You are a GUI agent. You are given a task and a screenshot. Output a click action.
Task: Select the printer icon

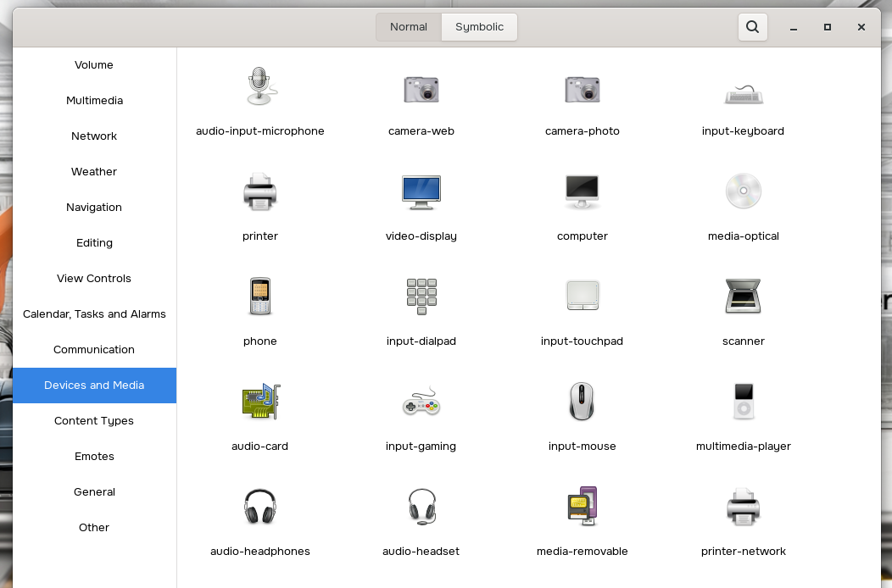coord(259,192)
